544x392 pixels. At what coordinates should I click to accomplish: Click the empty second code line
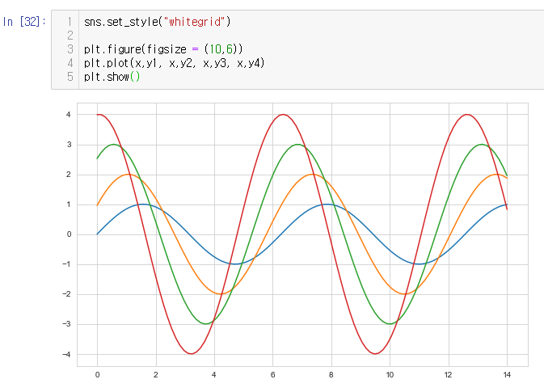[162, 36]
